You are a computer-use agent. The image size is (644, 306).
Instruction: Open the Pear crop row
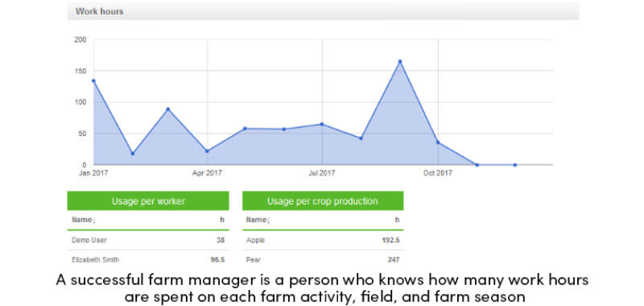pos(323,259)
